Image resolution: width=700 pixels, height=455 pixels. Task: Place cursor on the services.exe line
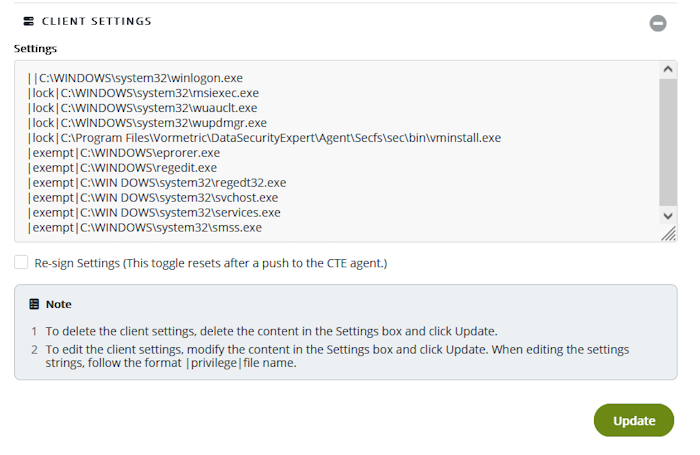(x=155, y=213)
